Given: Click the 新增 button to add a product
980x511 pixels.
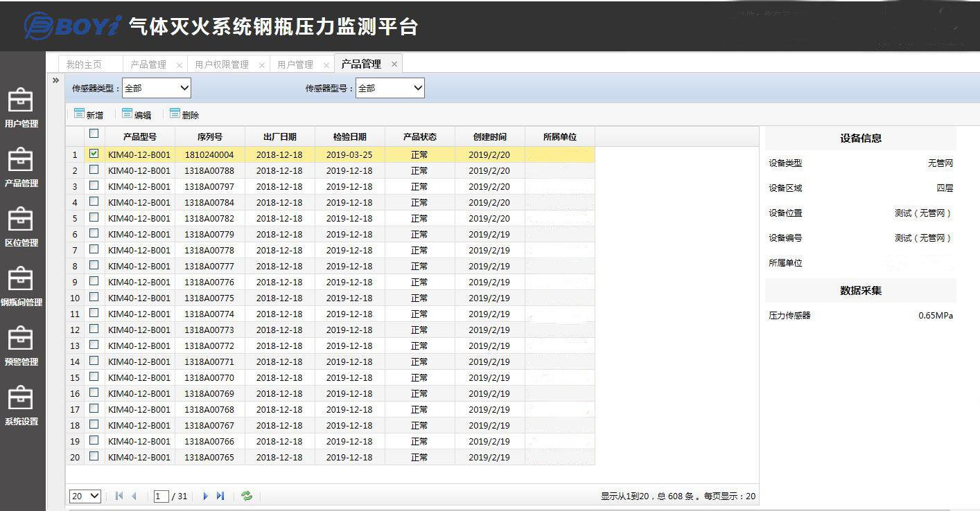Looking at the screenshot, I should point(89,114).
